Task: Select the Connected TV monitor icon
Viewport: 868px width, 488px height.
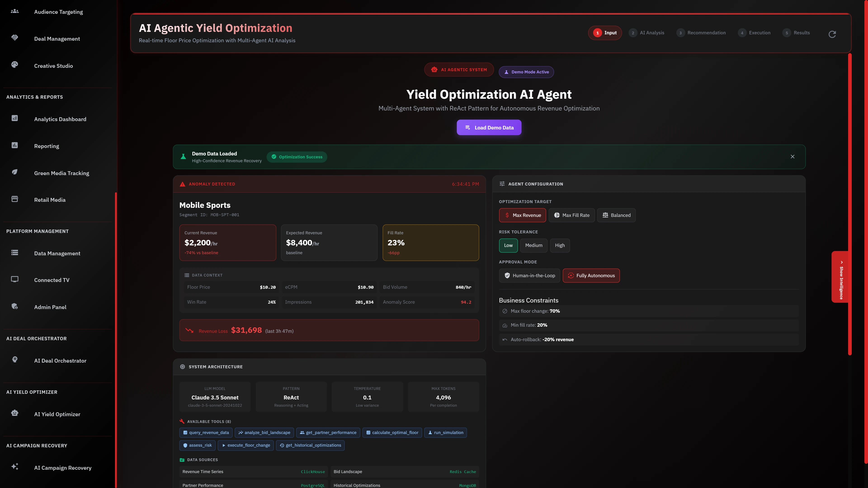Action: pyautogui.click(x=14, y=279)
